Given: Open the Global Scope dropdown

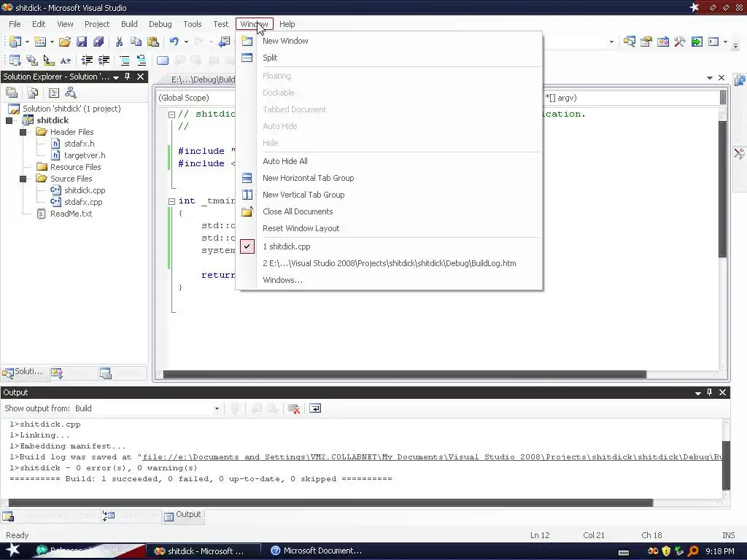Looking at the screenshot, I should (x=196, y=98).
